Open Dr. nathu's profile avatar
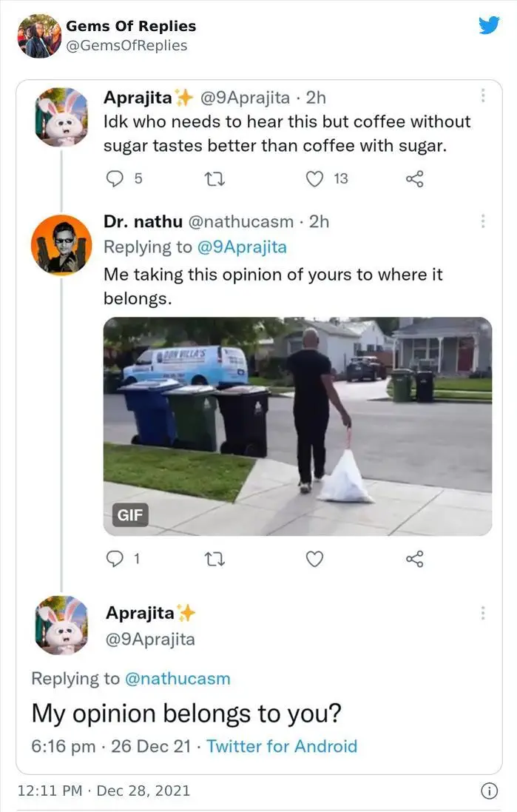Viewport: 517px width, 812px height. tap(61, 244)
